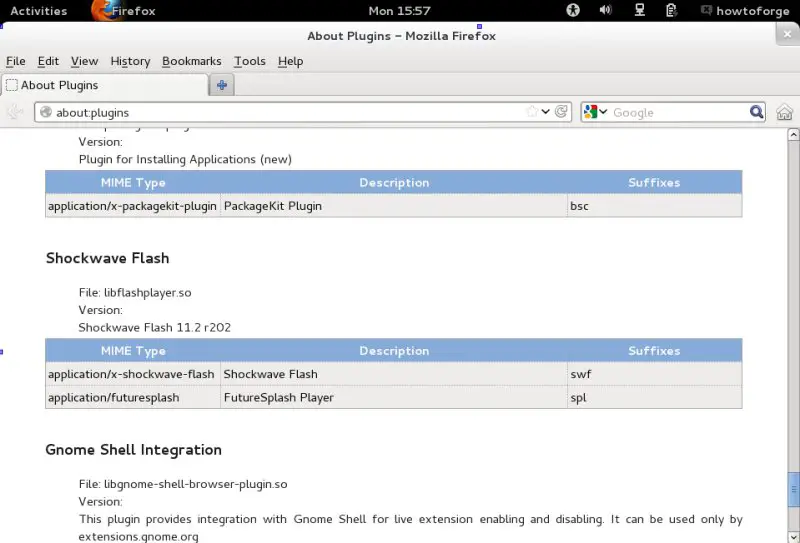Open the network connection icon
This screenshot has width=800, height=543.
[x=639, y=10]
